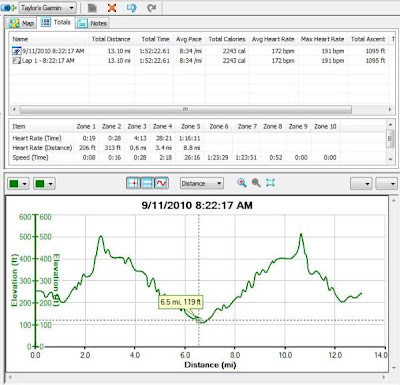This screenshot has width=400, height=385.
Task: Click the totals table horizontal scrollbar
Action: click(185, 109)
